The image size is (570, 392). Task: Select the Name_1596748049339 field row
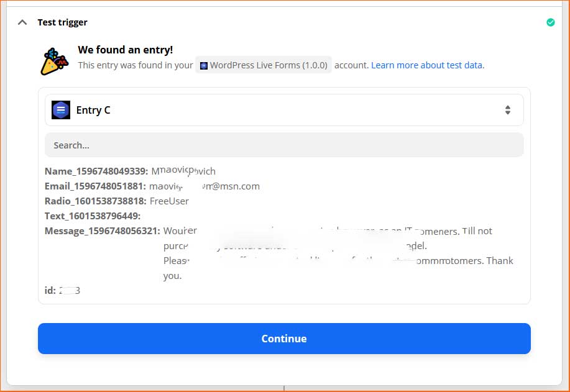pyautogui.click(x=130, y=171)
